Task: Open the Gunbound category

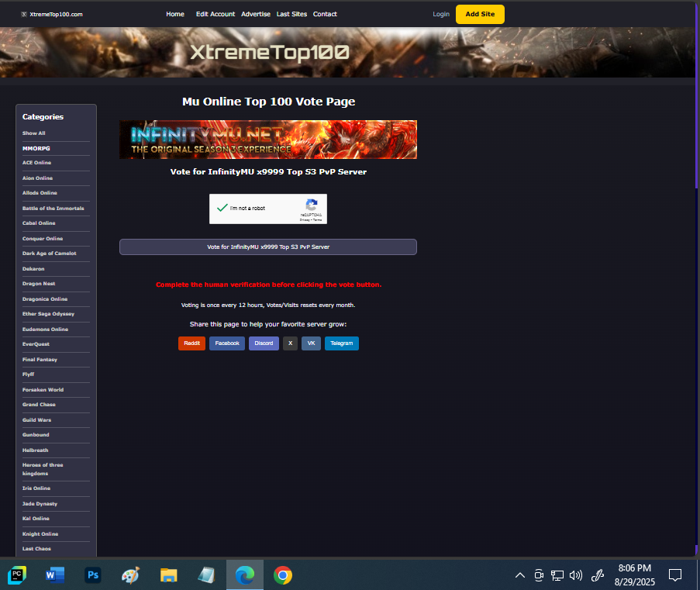Action: click(x=36, y=435)
